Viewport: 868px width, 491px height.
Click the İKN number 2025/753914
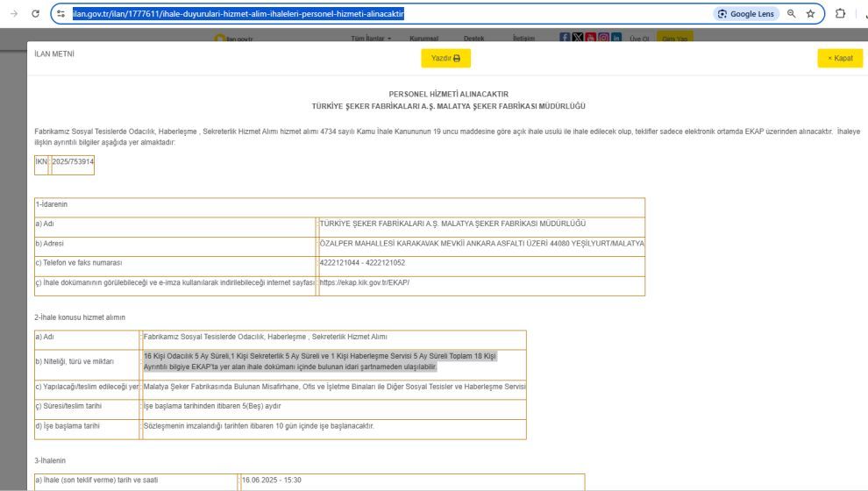click(x=73, y=161)
